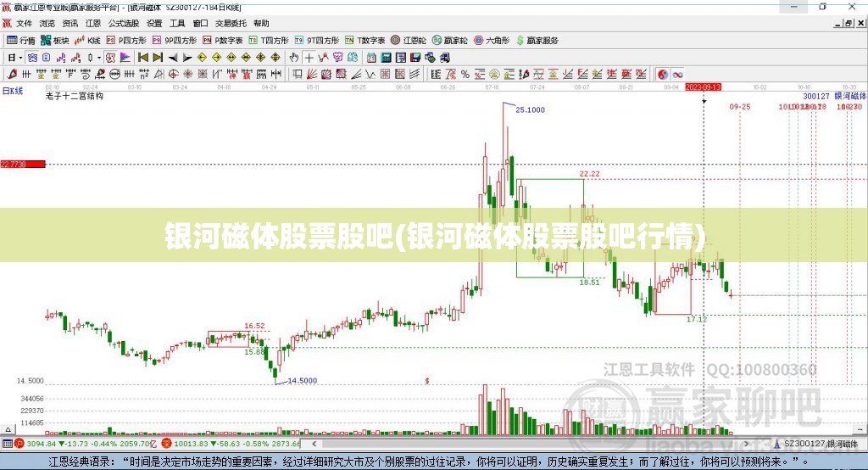Open the T数字表 tool
The height and width of the screenshot is (470, 868).
click(x=364, y=41)
